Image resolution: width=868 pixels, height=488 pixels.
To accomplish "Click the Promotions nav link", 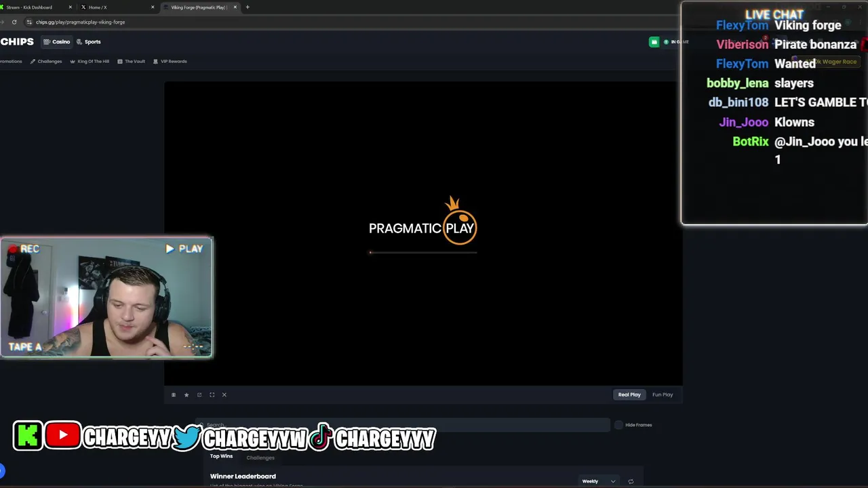I will (11, 61).
